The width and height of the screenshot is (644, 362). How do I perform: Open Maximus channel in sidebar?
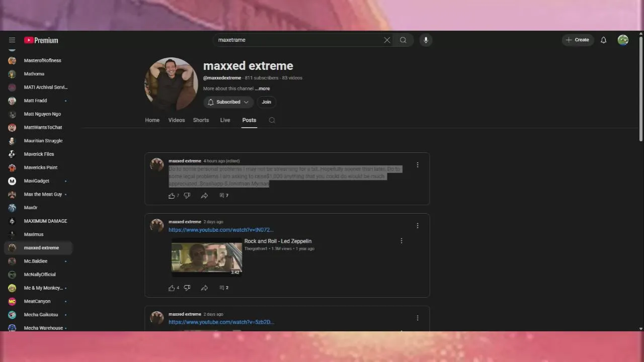pyautogui.click(x=38, y=234)
